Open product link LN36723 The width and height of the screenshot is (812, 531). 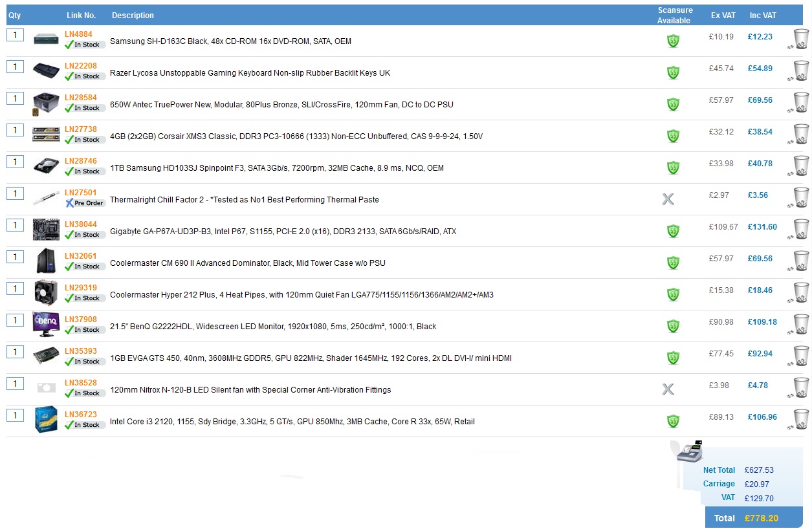tap(81, 415)
